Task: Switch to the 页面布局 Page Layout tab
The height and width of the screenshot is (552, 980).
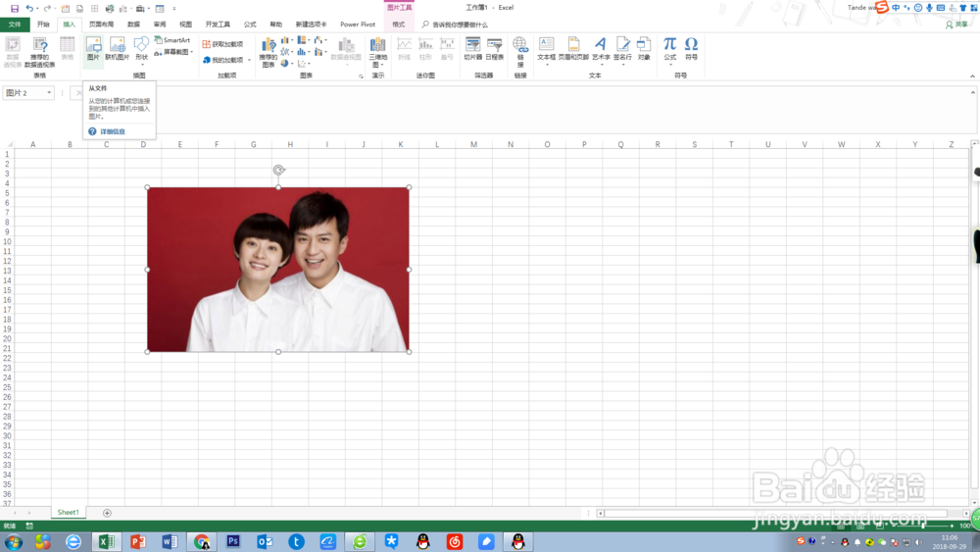Action: (101, 25)
